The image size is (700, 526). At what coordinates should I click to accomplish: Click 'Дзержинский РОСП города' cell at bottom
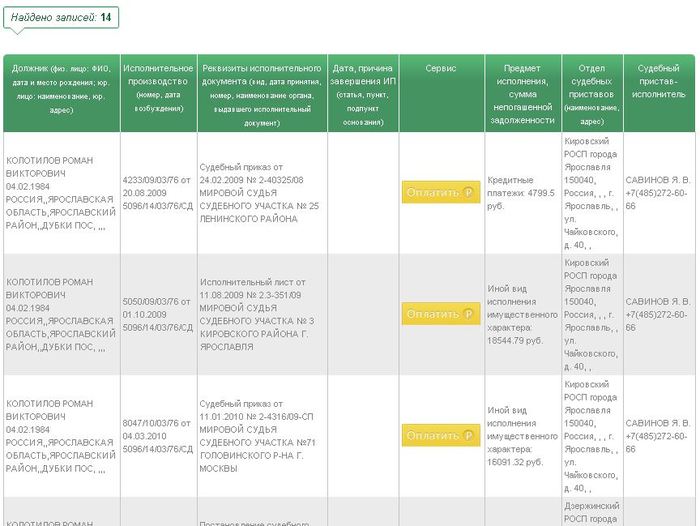point(592,512)
